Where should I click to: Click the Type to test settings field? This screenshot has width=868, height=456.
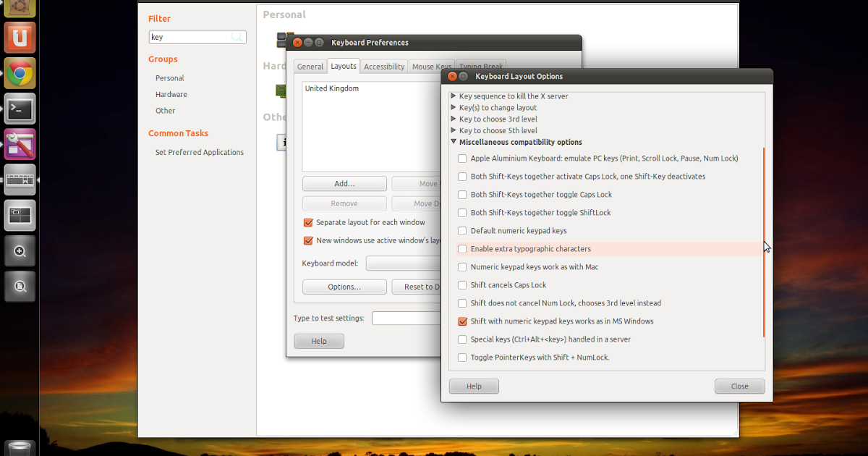tap(407, 318)
